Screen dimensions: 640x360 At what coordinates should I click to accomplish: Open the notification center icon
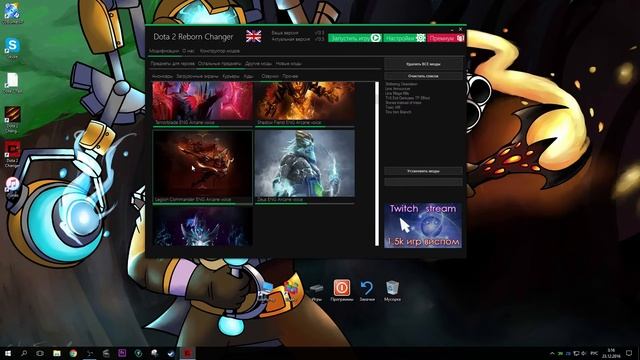(629, 353)
